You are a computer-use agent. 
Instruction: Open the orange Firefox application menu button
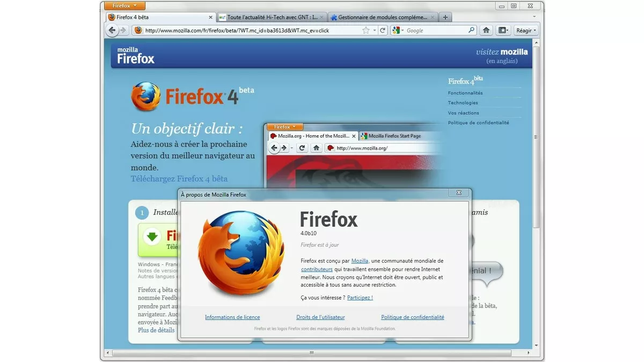coord(124,5)
